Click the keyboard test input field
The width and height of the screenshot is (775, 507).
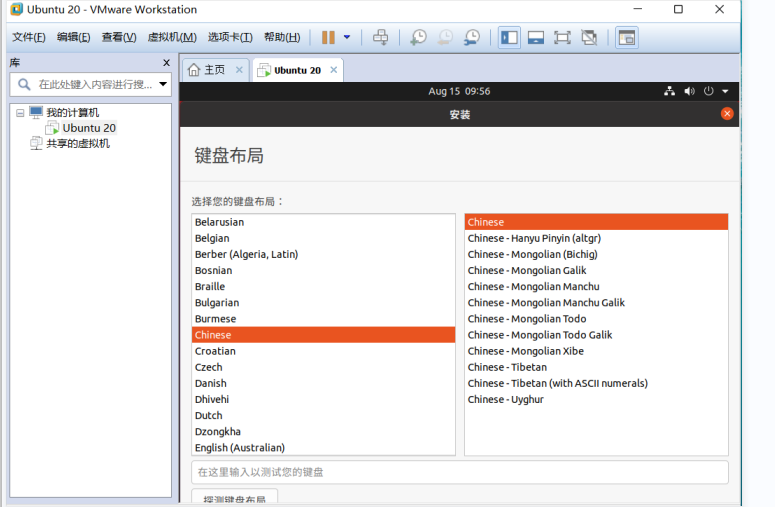pos(460,472)
